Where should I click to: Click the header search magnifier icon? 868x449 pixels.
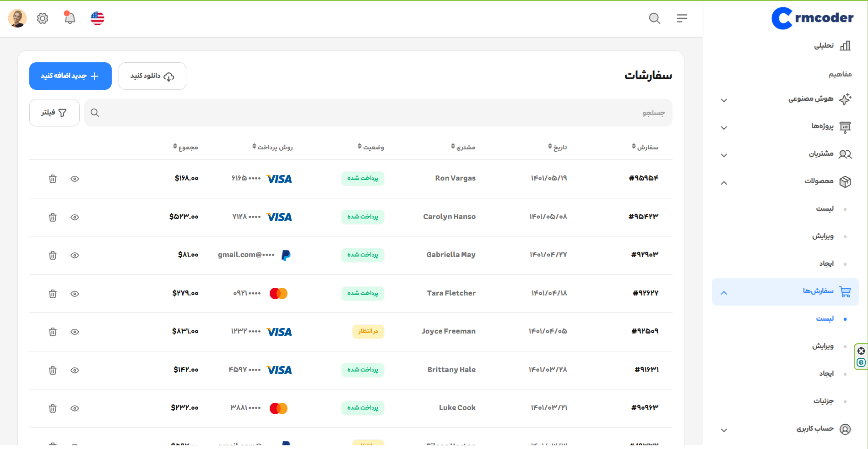pyautogui.click(x=655, y=18)
